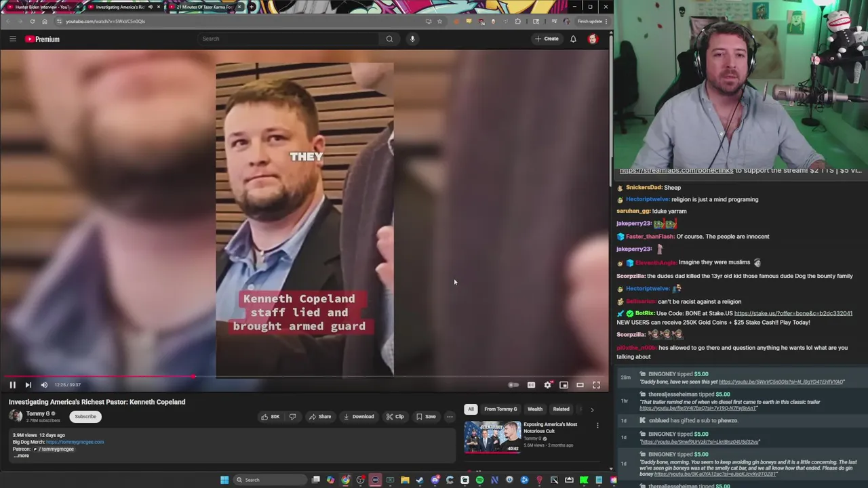
Task: Pause the playing video
Action: (12, 385)
